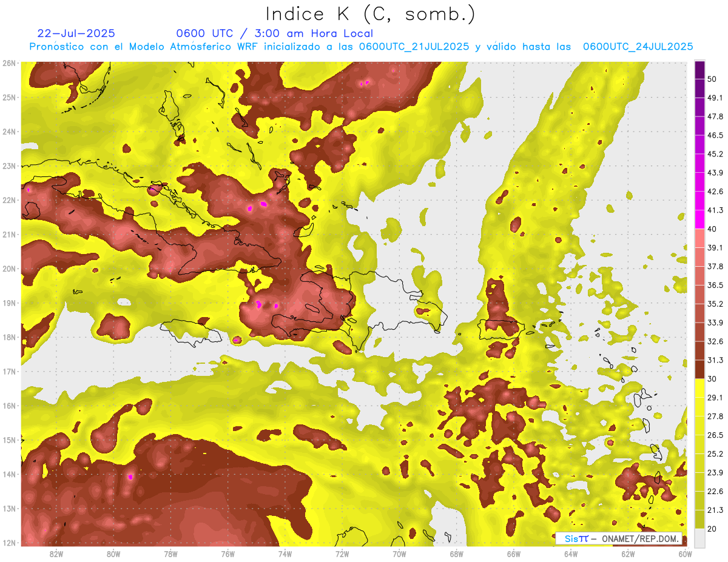Click the "26N" latitude label

click(x=9, y=63)
